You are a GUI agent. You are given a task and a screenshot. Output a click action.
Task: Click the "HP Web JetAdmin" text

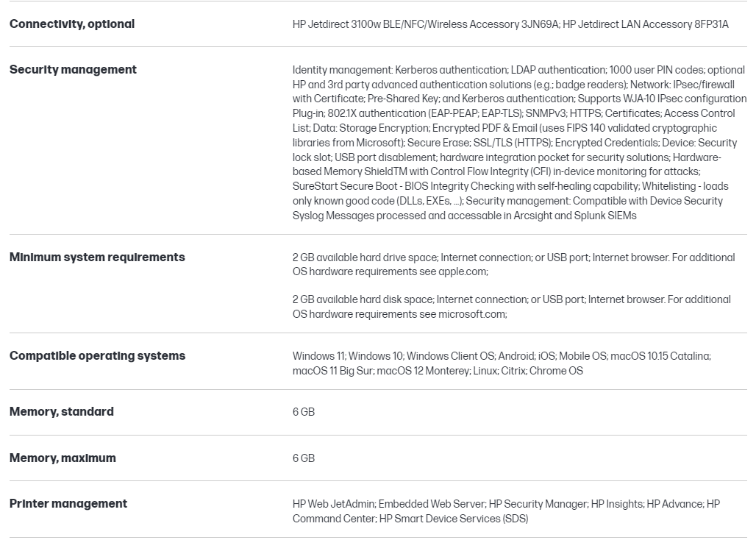pos(334,504)
